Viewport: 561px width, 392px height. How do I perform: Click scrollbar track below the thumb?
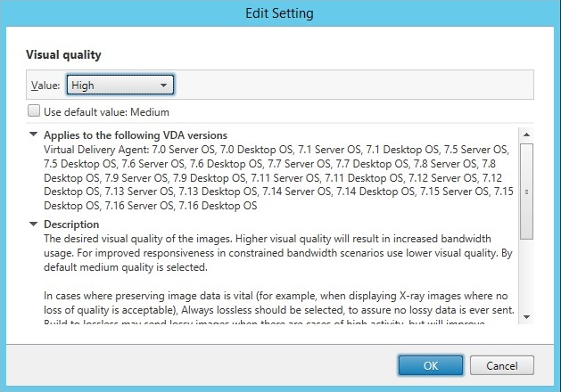tap(526, 276)
